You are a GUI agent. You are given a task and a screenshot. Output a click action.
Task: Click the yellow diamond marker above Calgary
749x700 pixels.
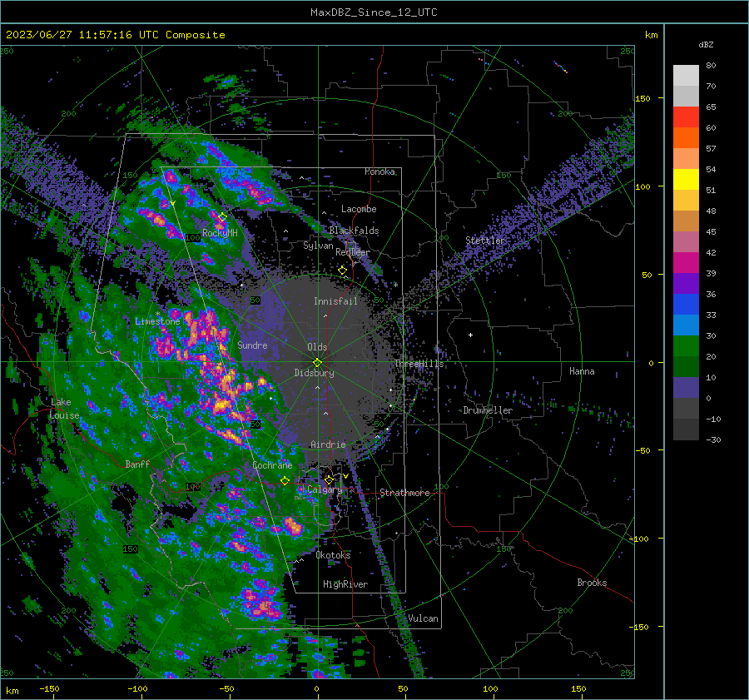pyautogui.click(x=329, y=479)
